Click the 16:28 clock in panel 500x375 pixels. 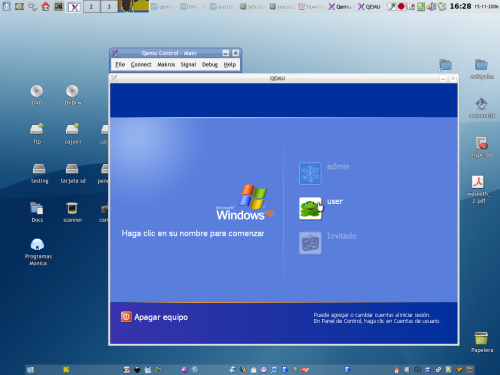pyautogui.click(x=460, y=6)
